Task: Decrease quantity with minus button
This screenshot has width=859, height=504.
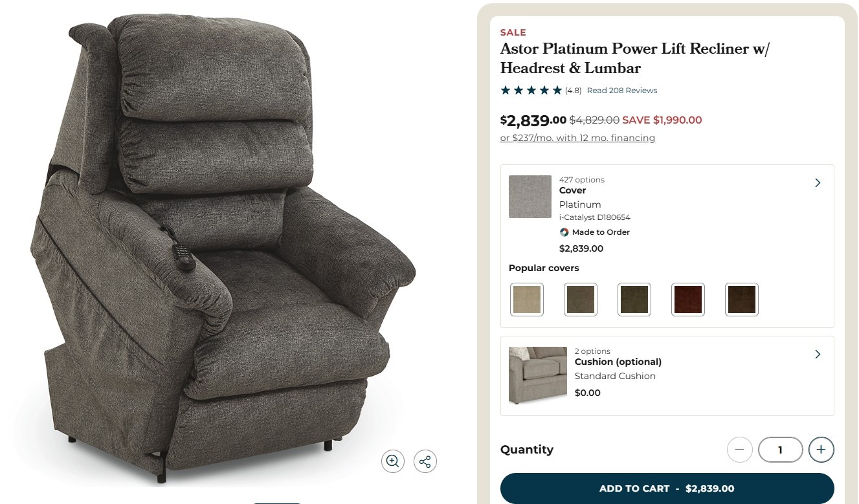Action: (740, 450)
